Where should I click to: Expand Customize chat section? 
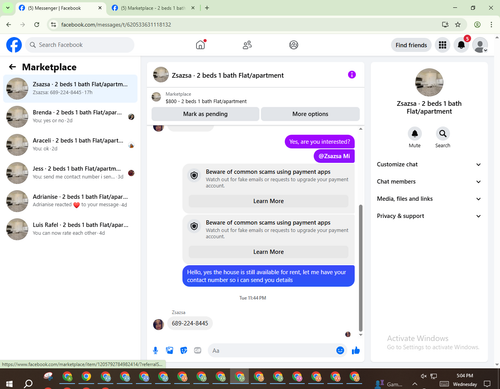(429, 164)
